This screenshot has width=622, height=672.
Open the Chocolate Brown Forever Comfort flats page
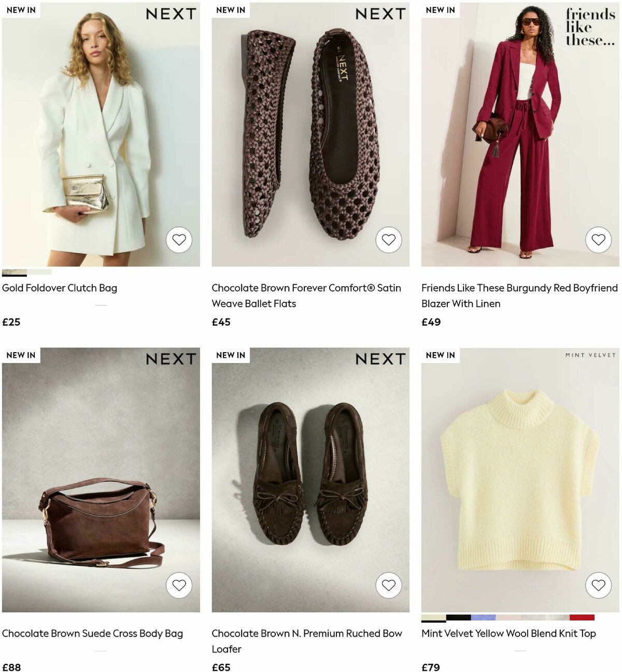coord(310,135)
